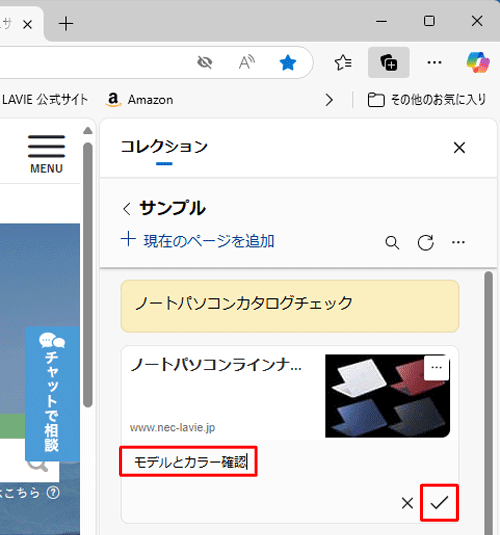The width and height of the screenshot is (500, 535).
Task: Go back from サンプル collection
Action: coord(127,208)
